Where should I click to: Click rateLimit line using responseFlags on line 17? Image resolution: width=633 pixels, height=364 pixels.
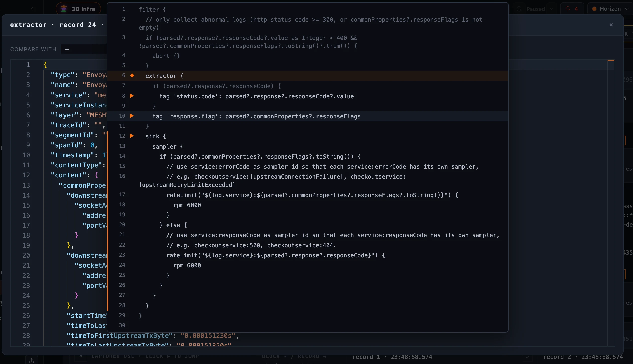(x=312, y=195)
